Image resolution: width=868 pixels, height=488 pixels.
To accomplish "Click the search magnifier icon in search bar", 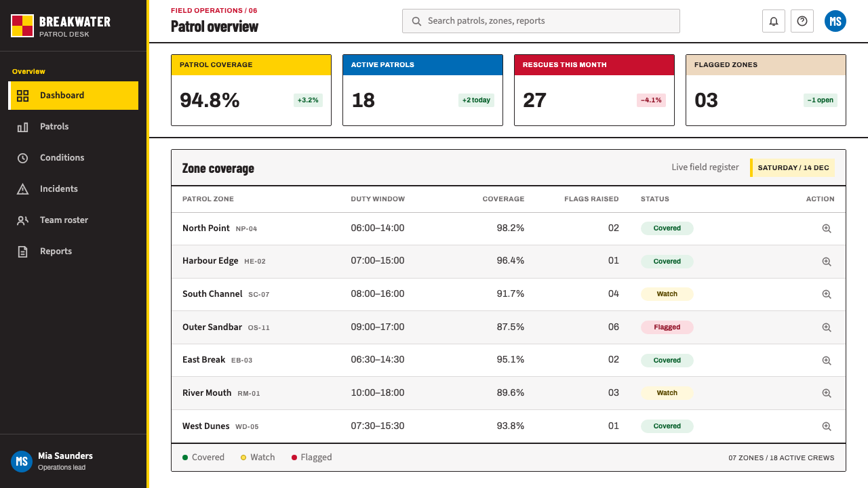I will click(416, 21).
